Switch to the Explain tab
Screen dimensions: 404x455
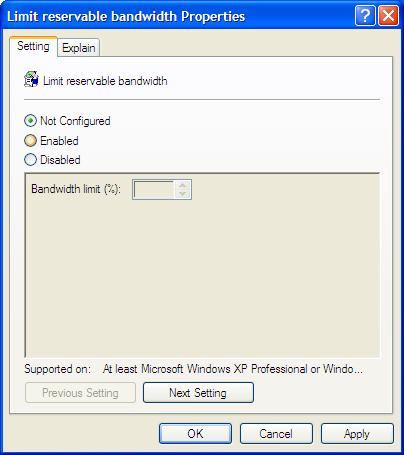pos(79,48)
